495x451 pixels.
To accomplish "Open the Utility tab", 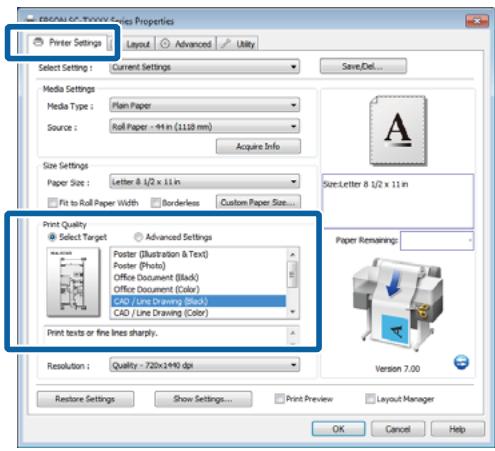I will [x=238, y=44].
